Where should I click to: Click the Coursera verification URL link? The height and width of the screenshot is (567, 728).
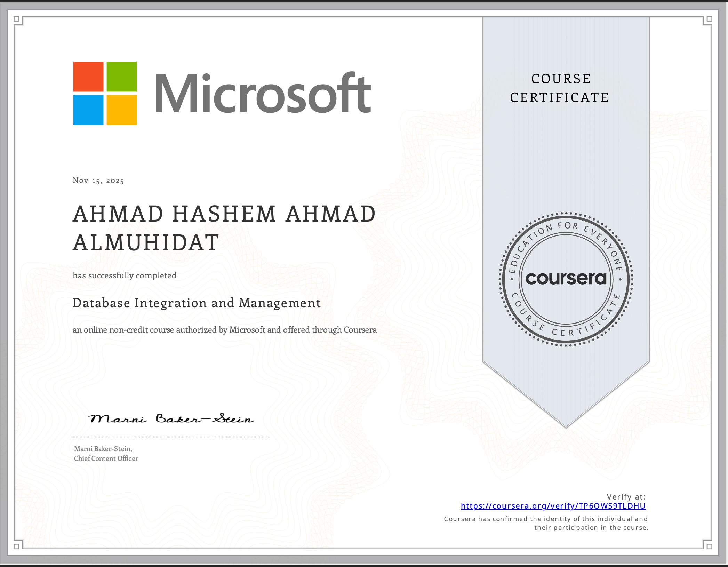[x=553, y=506]
